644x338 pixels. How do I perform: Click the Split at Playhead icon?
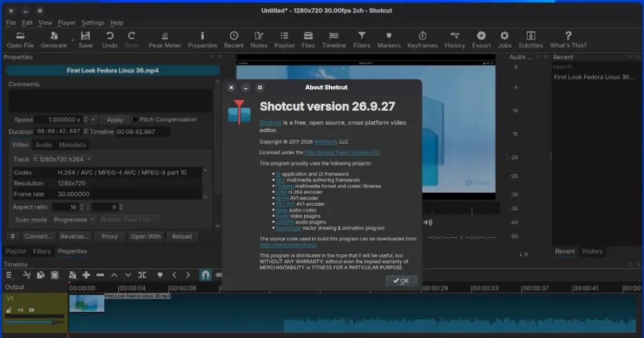(x=142, y=275)
